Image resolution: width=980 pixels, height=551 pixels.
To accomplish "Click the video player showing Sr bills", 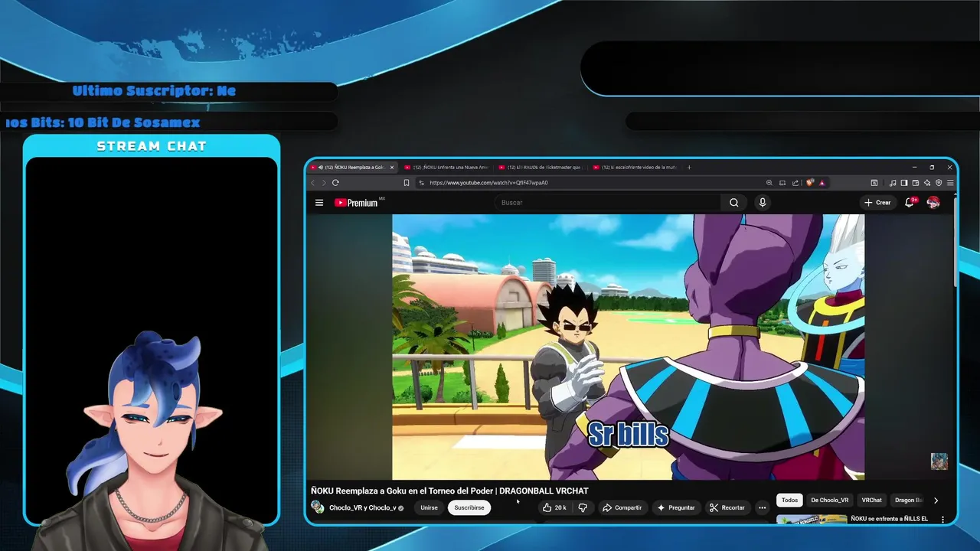I will tap(628, 347).
